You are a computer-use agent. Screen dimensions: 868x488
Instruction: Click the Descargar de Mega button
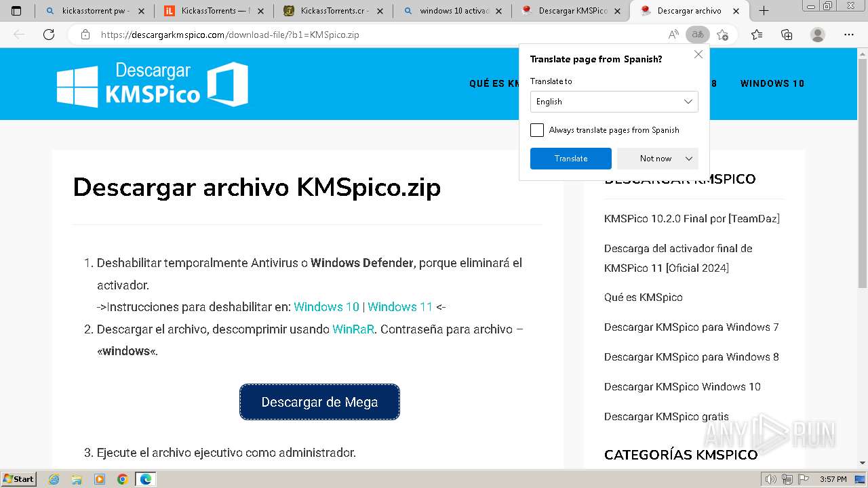(319, 402)
